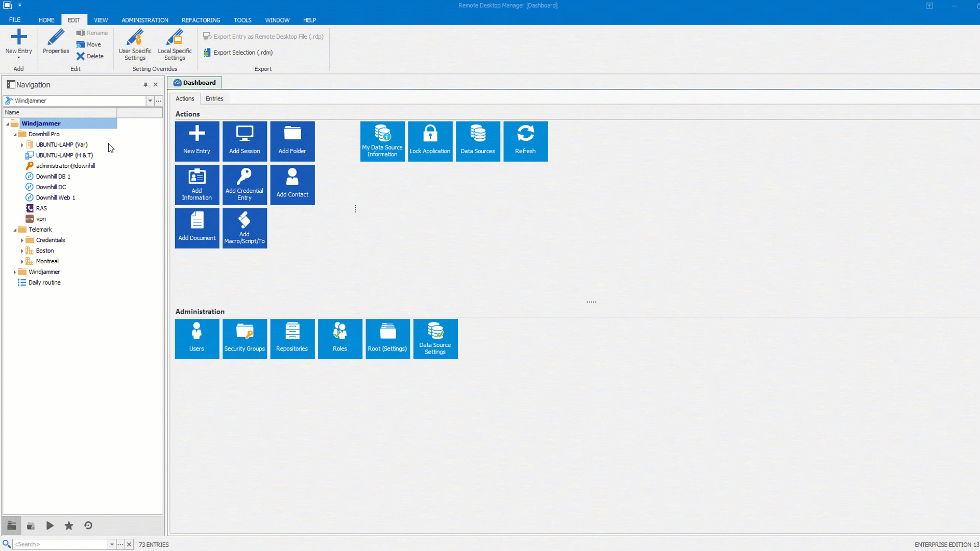Click the ellipsis next to data source dropdown
The height and width of the screenshot is (551, 980).
[159, 101]
